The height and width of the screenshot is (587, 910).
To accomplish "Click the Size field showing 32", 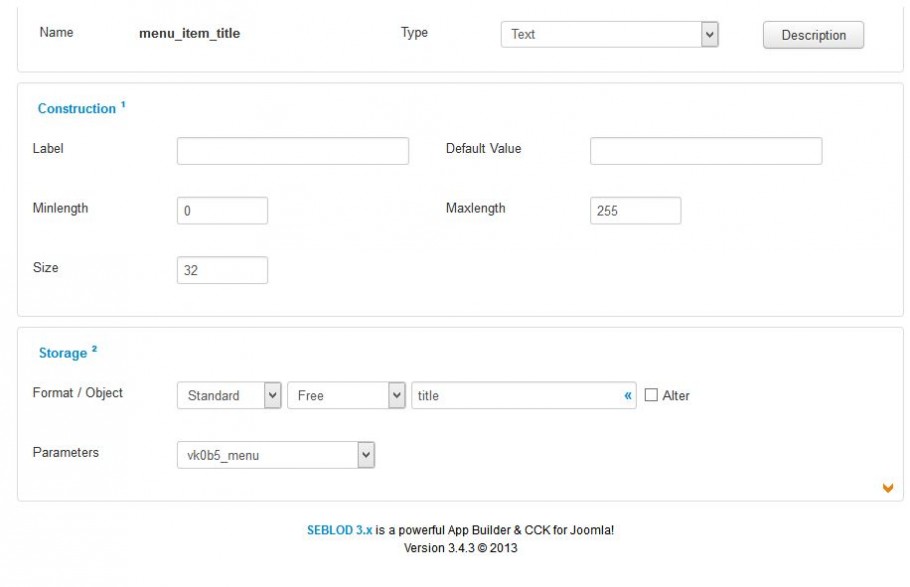I will [222, 270].
